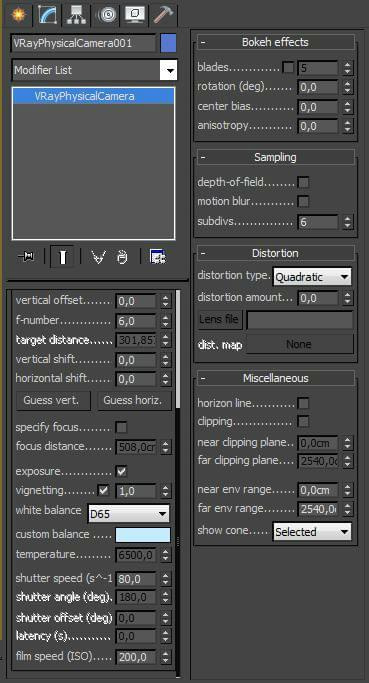
Task: Click the distortion amount spinner
Action: 347,298
